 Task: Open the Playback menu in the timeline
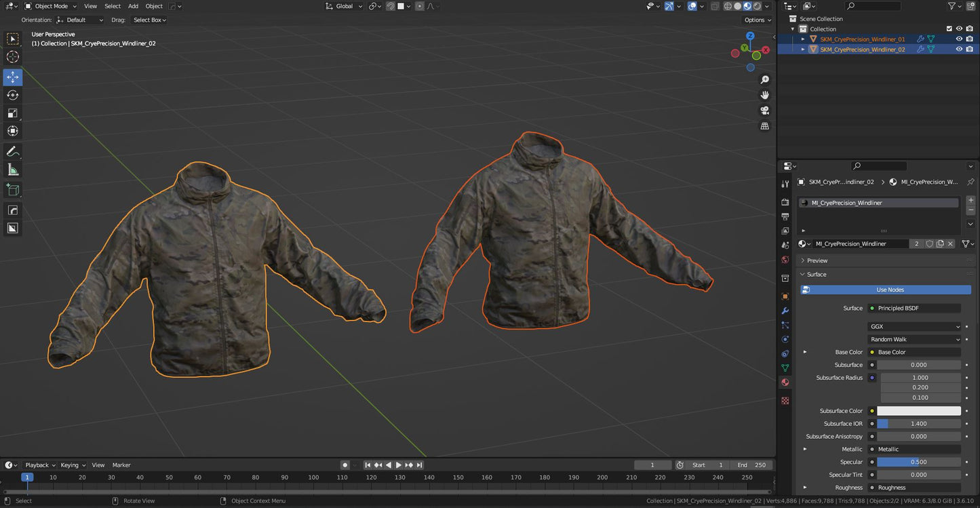(x=39, y=465)
